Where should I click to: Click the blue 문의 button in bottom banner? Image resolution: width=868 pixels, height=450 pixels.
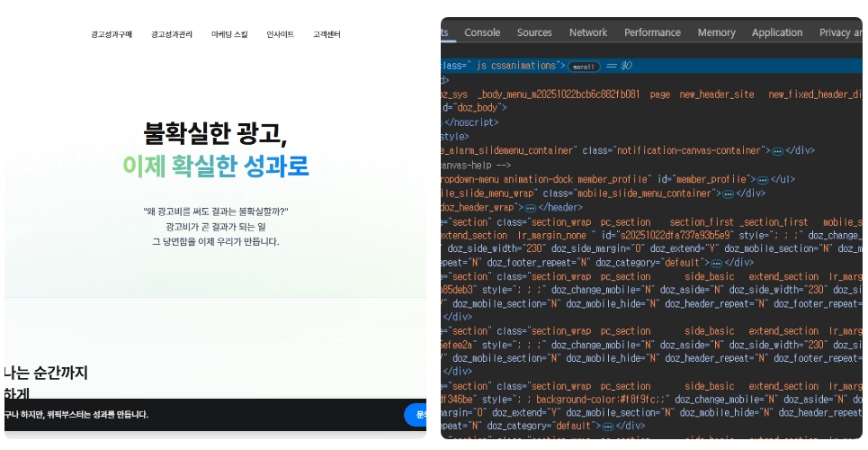[x=416, y=415]
